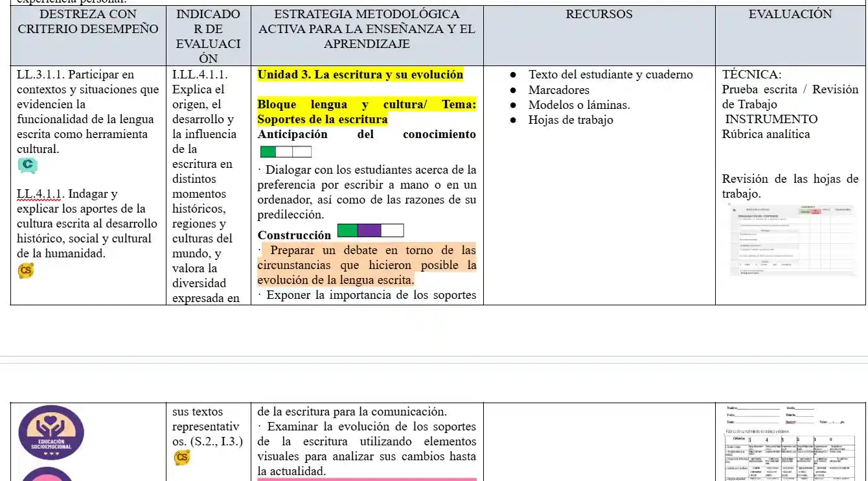Click the Hojas de trabajo bullet item
This screenshot has width=868, height=481.
pos(570,120)
